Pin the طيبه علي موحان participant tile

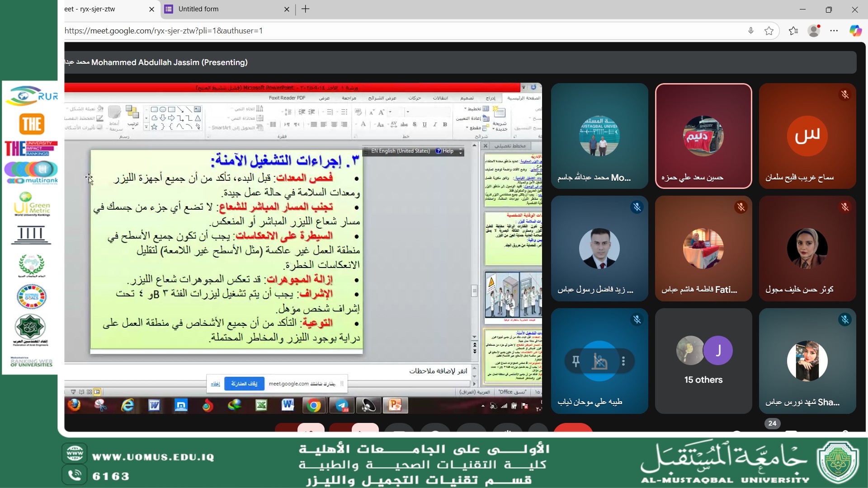[x=576, y=361]
